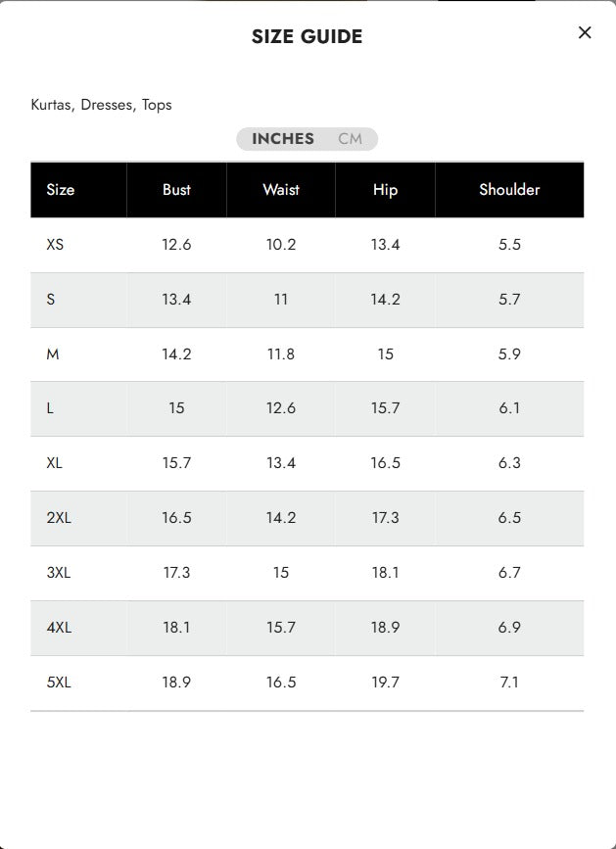Select the 2XL size row label

(x=59, y=518)
